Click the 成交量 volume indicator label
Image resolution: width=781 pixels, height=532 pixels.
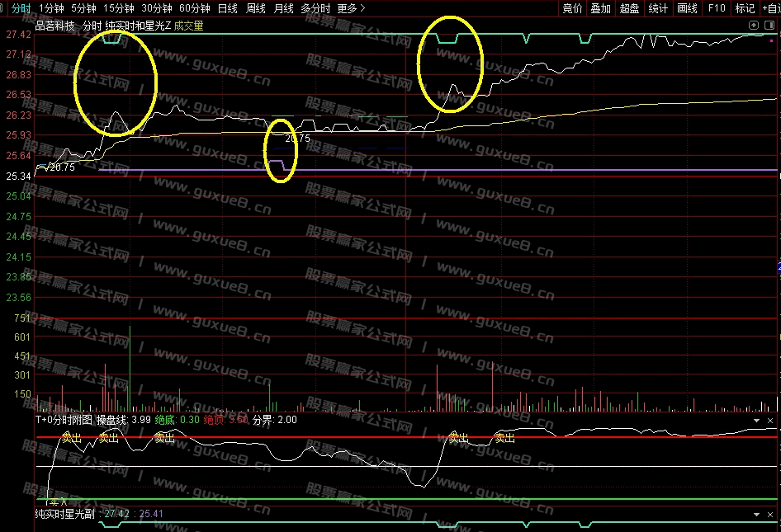click(189, 26)
